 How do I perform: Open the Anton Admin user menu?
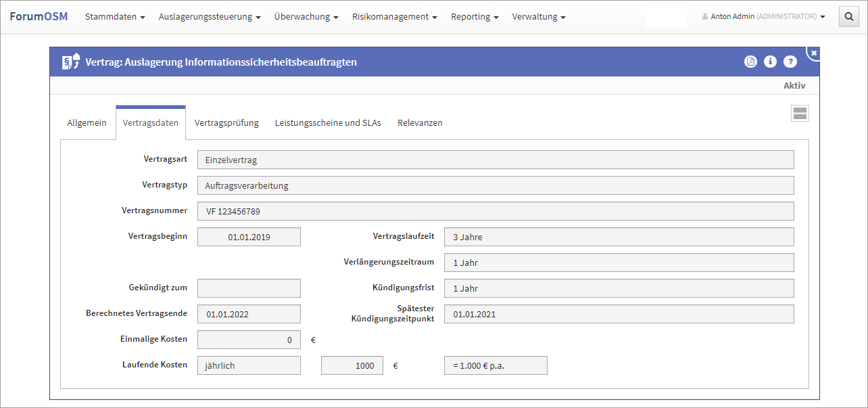[764, 17]
